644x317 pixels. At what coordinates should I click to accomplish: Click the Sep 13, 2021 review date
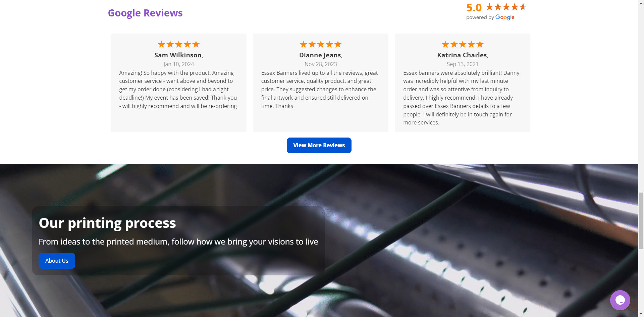tap(463, 64)
